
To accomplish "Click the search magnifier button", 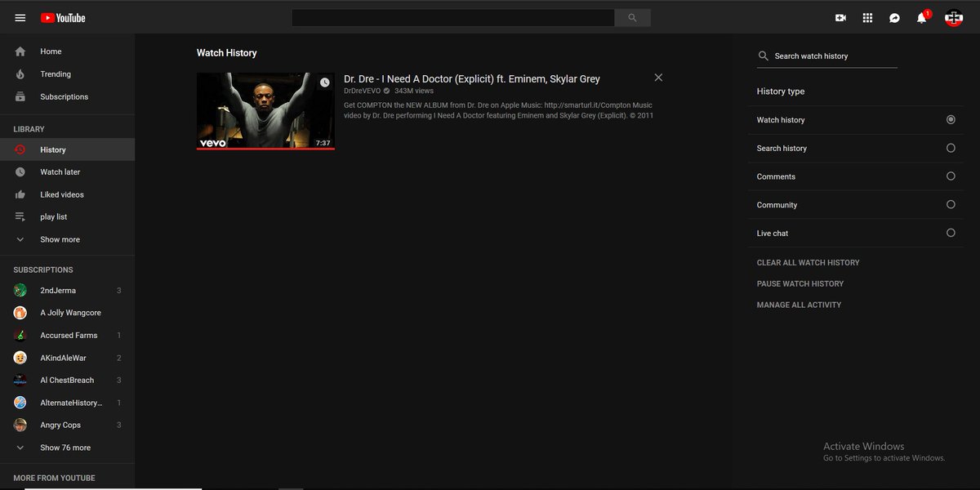I will (633, 18).
